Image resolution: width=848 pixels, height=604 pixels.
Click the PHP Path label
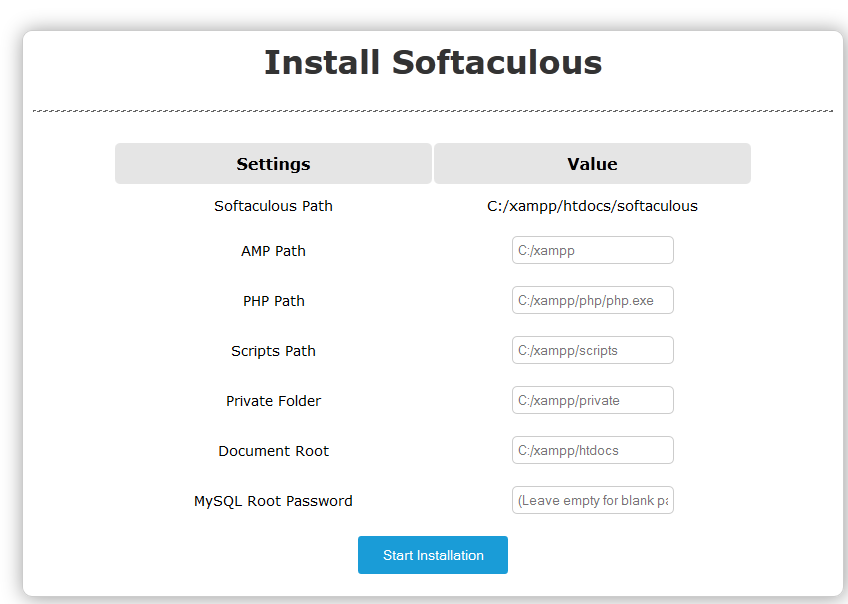point(274,301)
